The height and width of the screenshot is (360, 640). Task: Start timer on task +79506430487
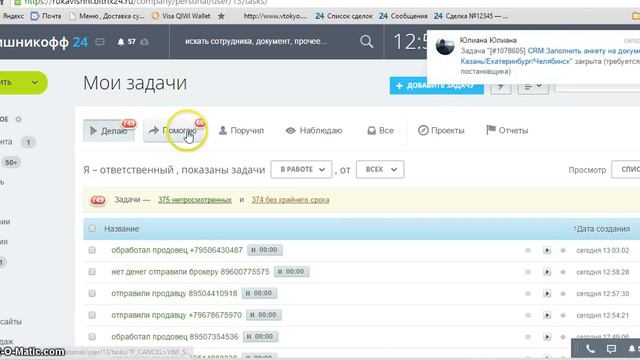(x=265, y=250)
